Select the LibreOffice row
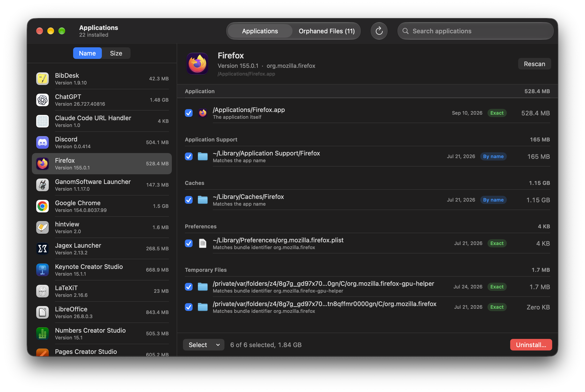 (x=102, y=313)
